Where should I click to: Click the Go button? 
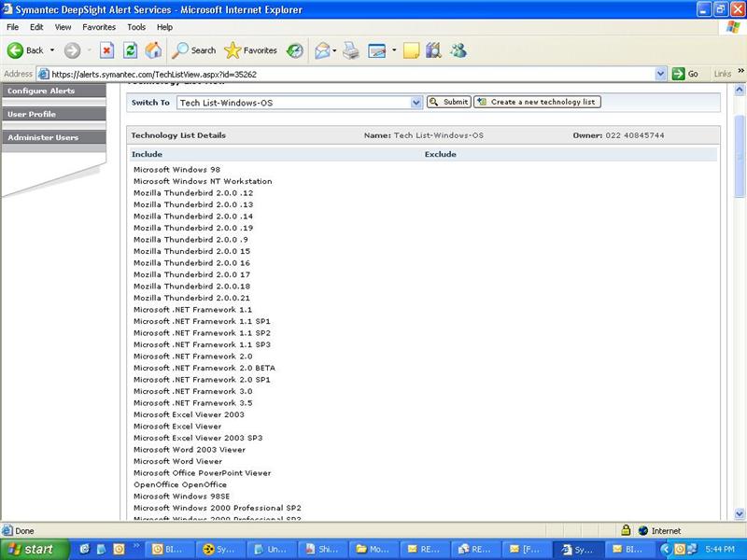(x=685, y=74)
